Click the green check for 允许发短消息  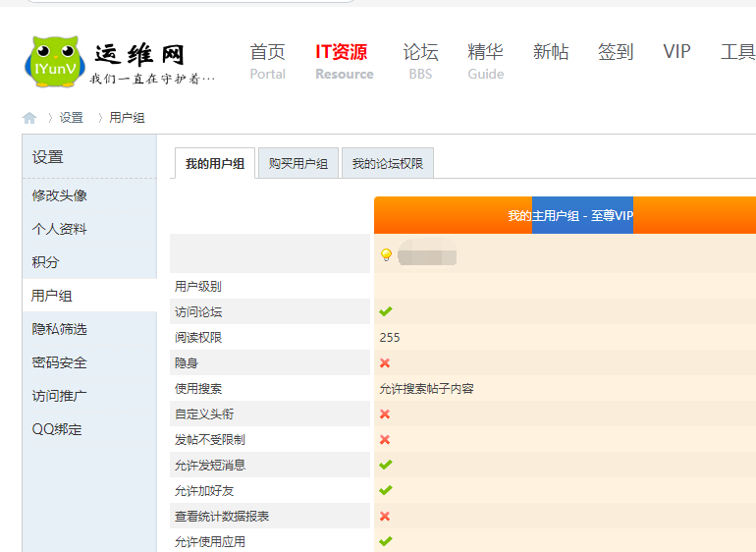[x=386, y=465]
